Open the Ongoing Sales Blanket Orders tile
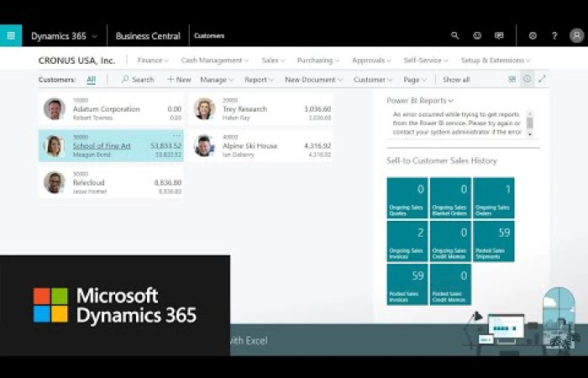588x378 pixels. [x=450, y=197]
